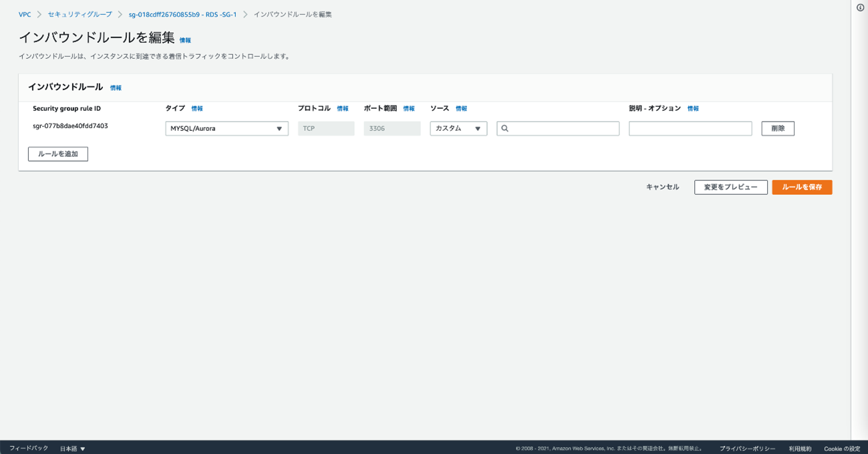Click the info circle icon at top right

coord(860,7)
